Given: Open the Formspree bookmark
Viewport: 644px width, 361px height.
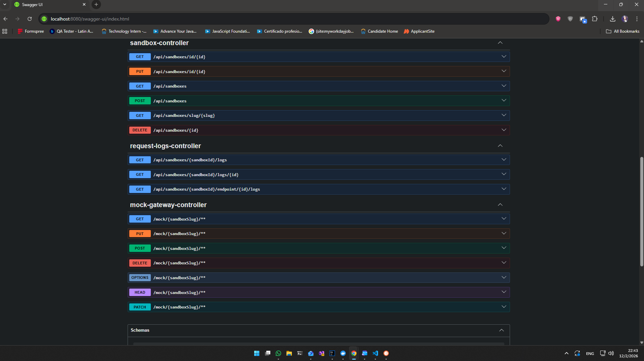Looking at the screenshot, I should pyautogui.click(x=31, y=31).
